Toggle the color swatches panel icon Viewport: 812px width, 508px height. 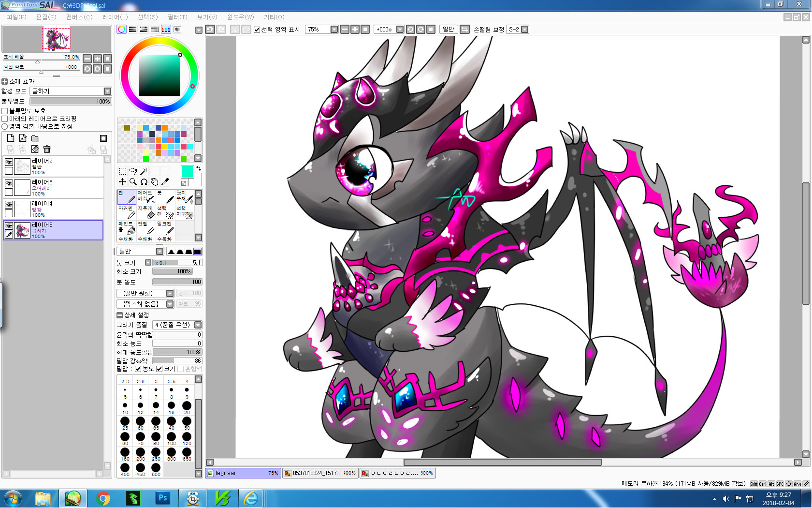coord(166,30)
